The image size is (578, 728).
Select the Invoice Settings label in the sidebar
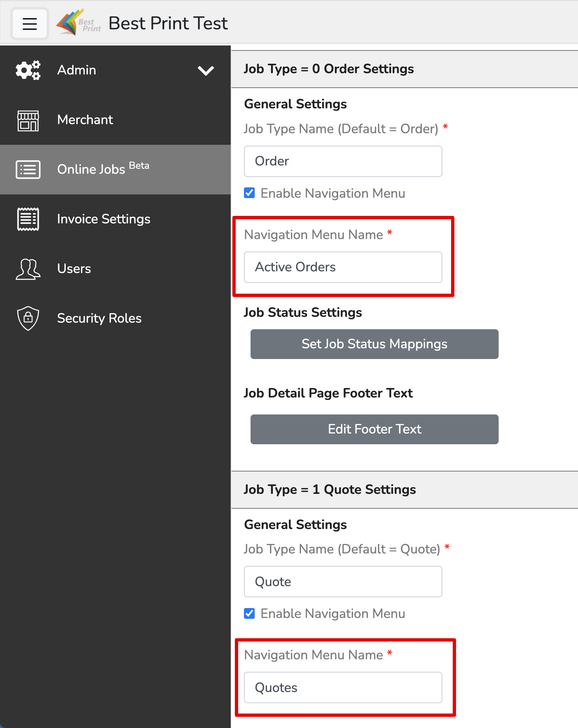pyautogui.click(x=103, y=219)
